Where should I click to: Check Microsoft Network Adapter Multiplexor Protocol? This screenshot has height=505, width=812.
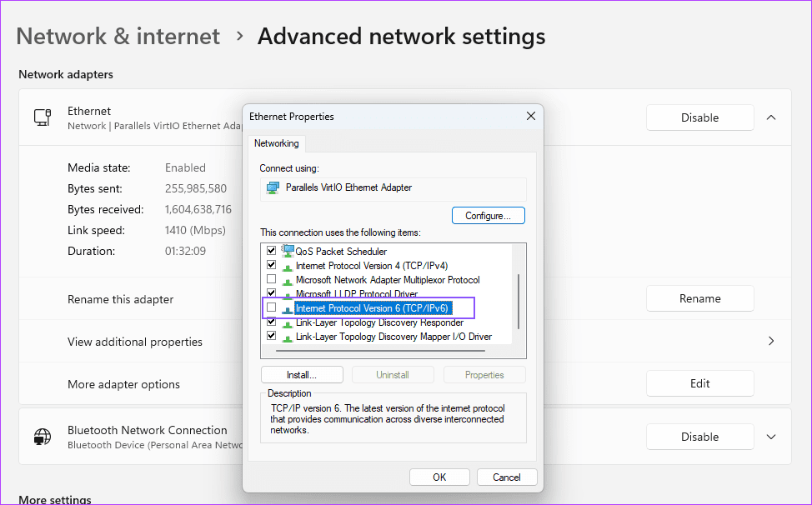tap(272, 279)
